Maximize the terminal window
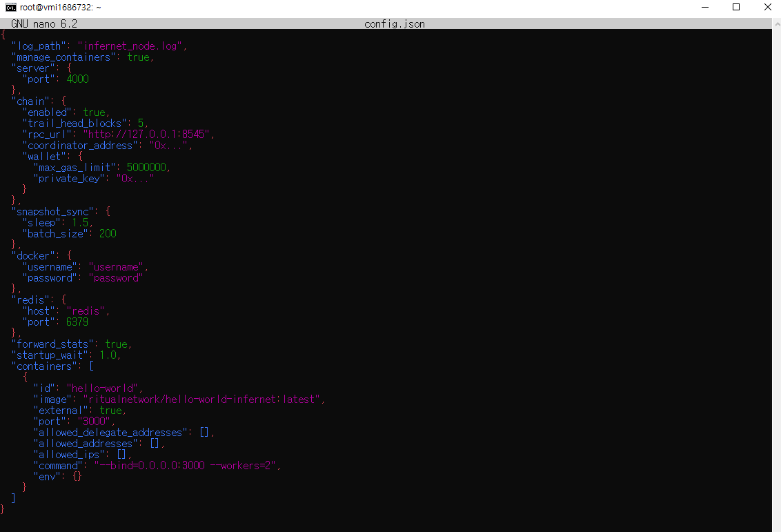Viewport: 781px width, 532px height. (x=736, y=7)
